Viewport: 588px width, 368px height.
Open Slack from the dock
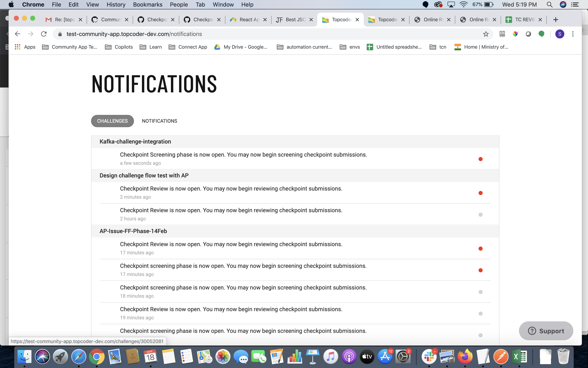click(429, 357)
